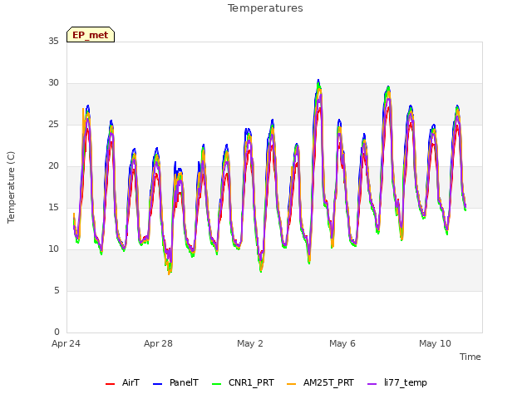Hide the CNR1_PRT series via legend
This screenshot has height=399, width=532.
pos(243,383)
